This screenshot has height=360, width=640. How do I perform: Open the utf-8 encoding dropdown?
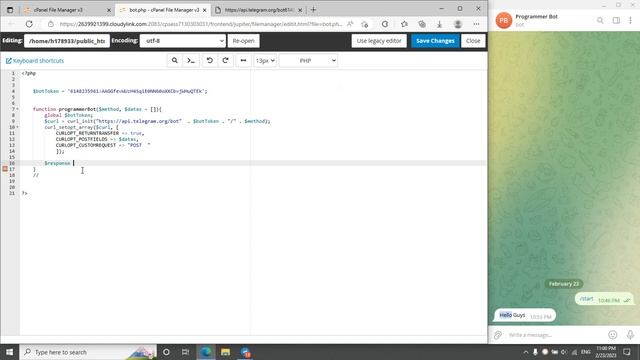click(x=182, y=41)
